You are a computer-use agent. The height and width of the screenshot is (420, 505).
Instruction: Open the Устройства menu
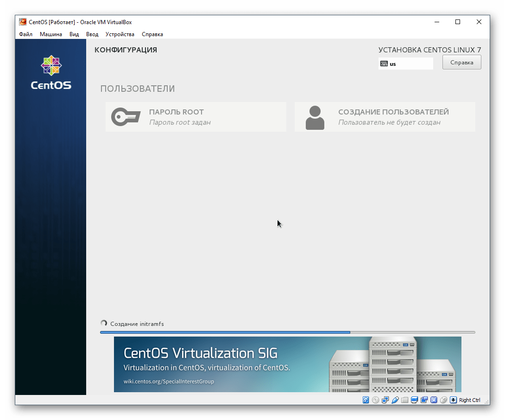(x=120, y=34)
